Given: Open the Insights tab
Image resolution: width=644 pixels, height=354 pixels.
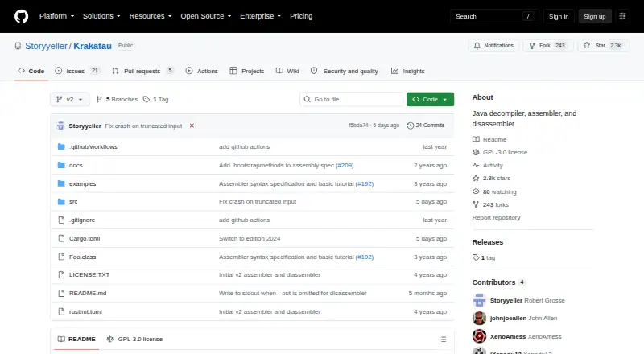Looking at the screenshot, I should (408, 71).
